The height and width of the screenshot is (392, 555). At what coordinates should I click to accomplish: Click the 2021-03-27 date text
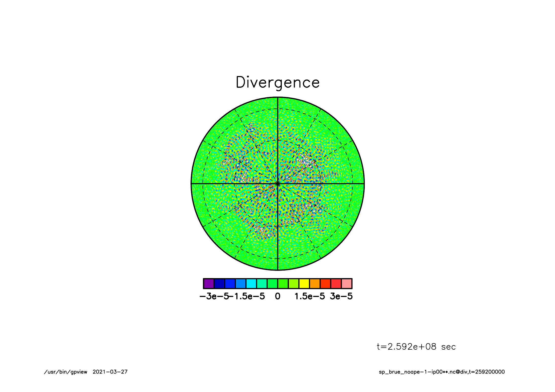tap(110, 372)
